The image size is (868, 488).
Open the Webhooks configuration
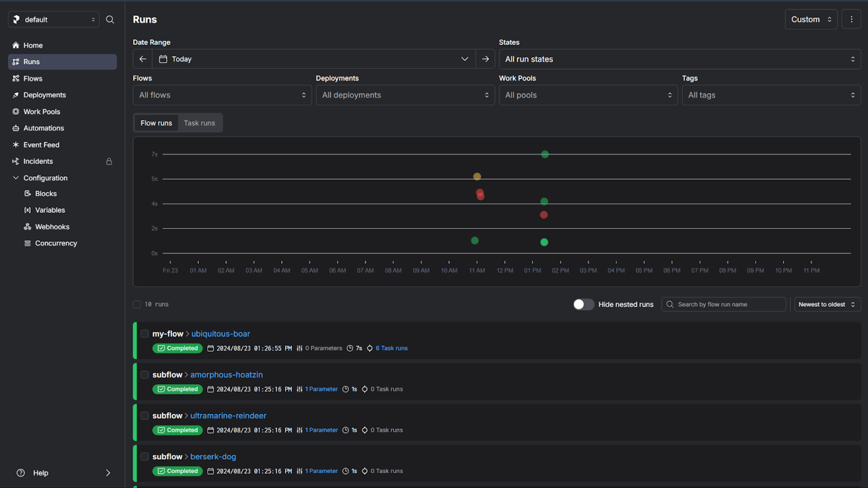click(52, 226)
